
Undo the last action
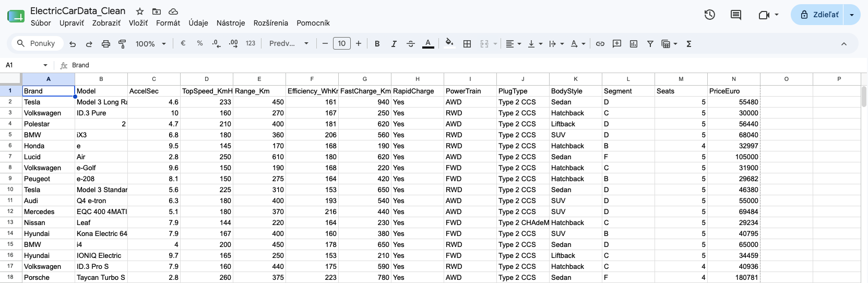(73, 44)
